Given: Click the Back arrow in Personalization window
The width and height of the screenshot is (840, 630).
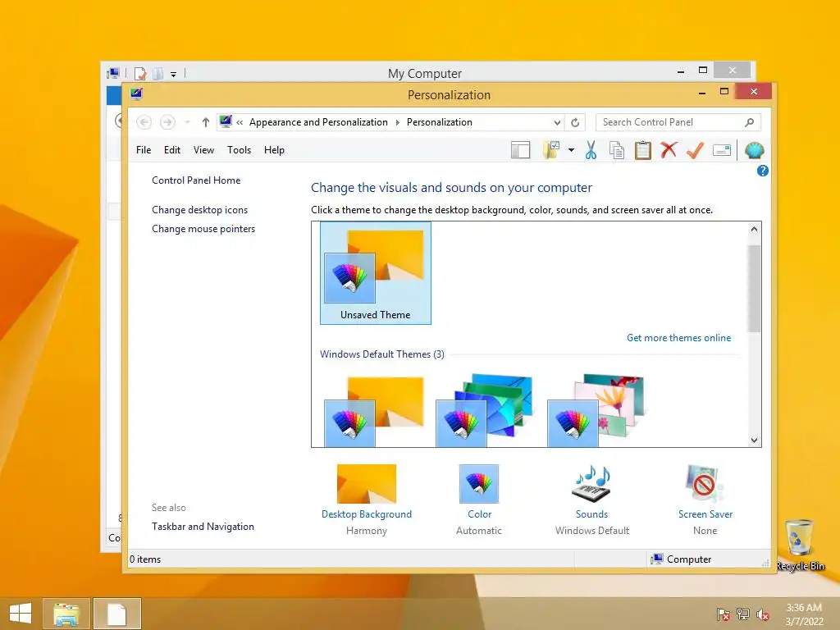Looking at the screenshot, I should pyautogui.click(x=144, y=122).
